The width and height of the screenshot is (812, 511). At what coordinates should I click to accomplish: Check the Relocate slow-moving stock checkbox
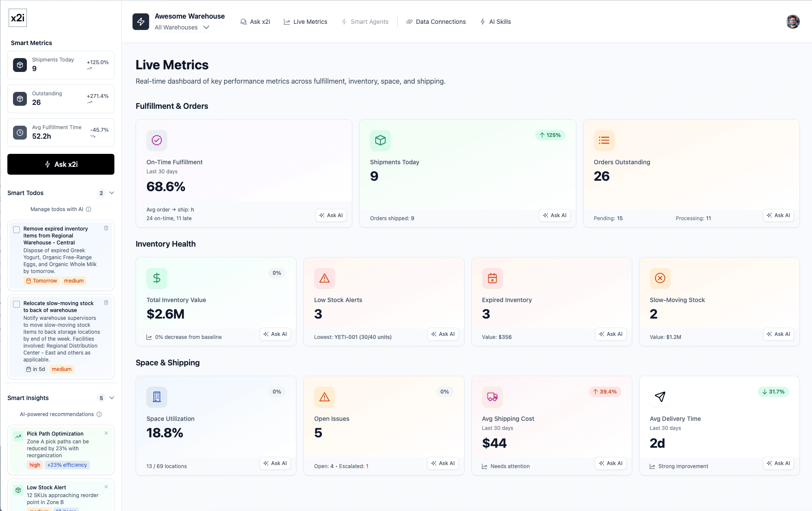[16, 304]
